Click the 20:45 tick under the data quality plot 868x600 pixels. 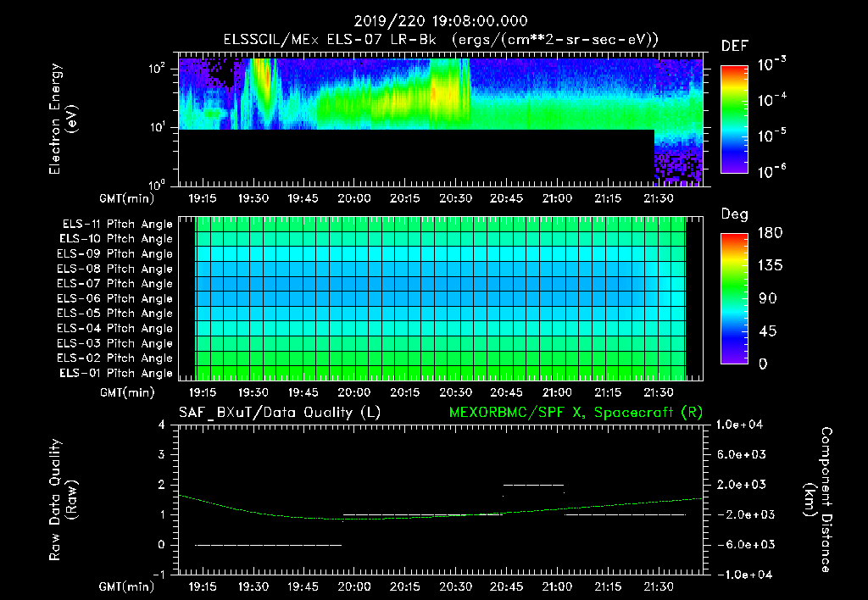pos(506,586)
